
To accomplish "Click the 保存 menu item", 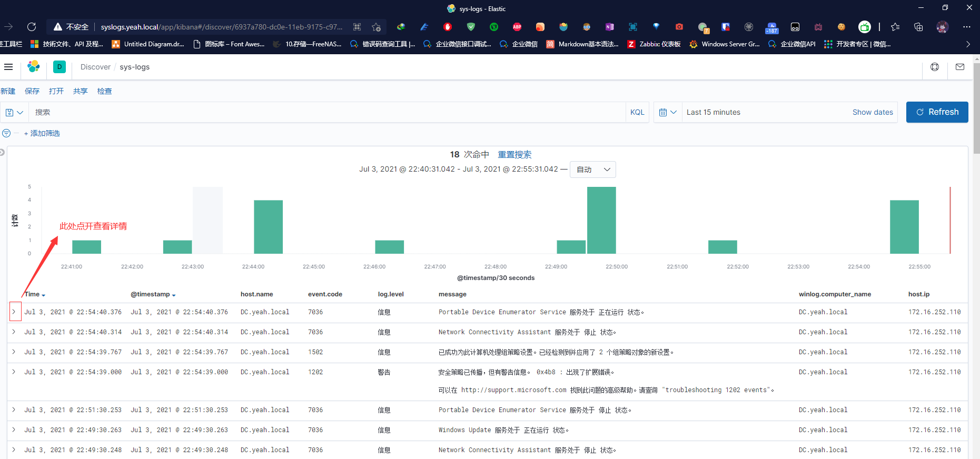I will tap(32, 91).
